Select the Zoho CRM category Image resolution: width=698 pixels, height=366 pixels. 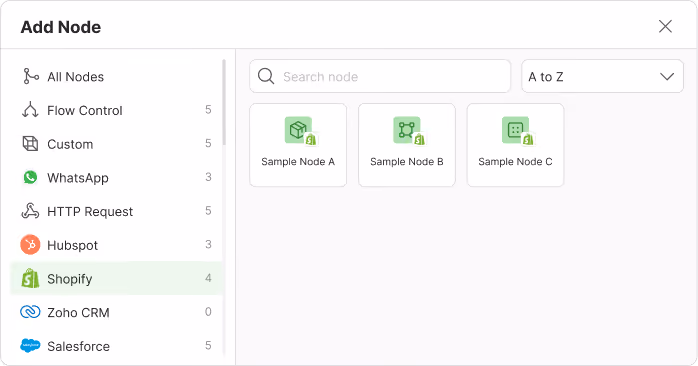pos(116,312)
